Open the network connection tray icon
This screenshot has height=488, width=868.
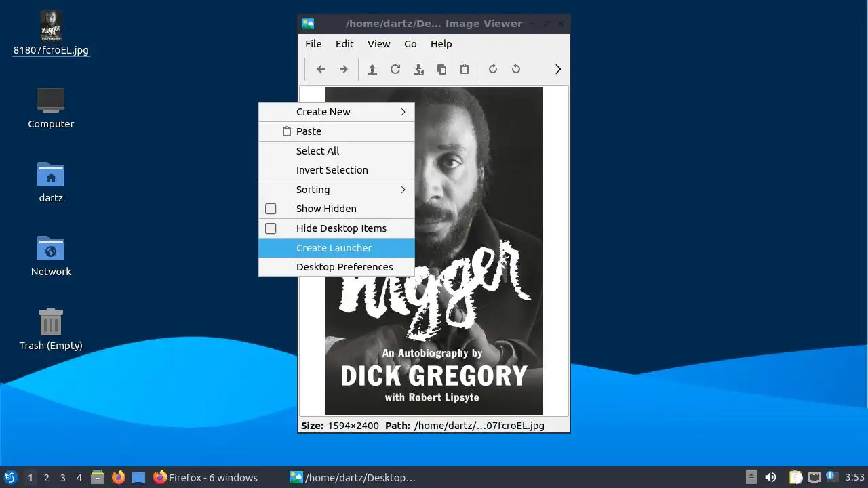click(814, 478)
